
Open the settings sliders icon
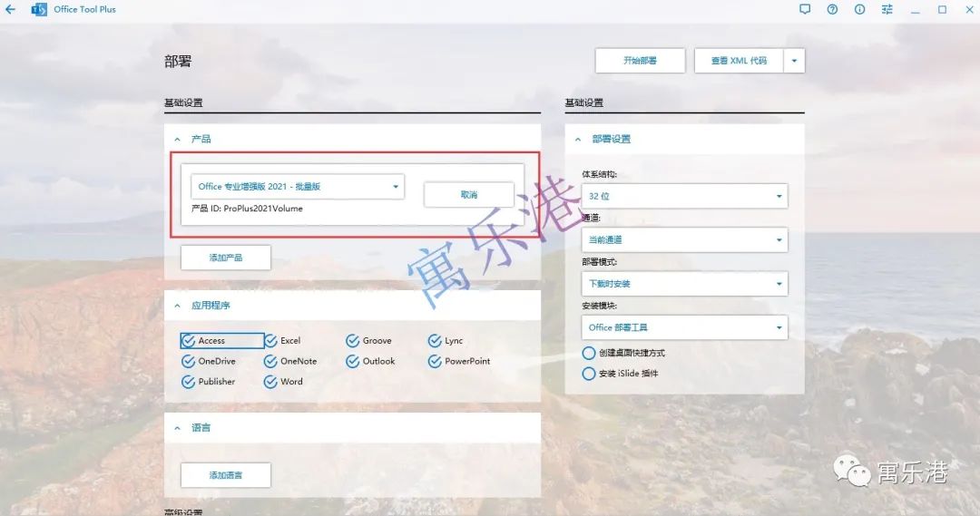coord(887,9)
